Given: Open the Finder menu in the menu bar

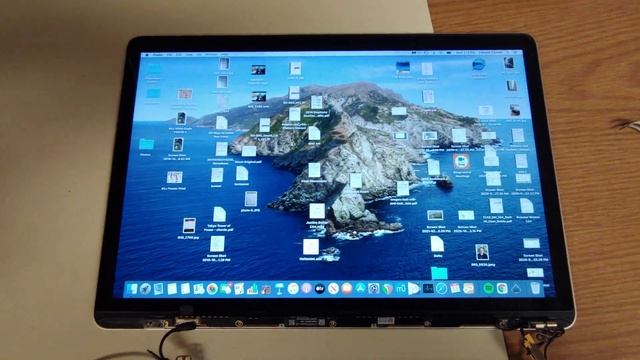Looking at the screenshot, I should 158,54.
